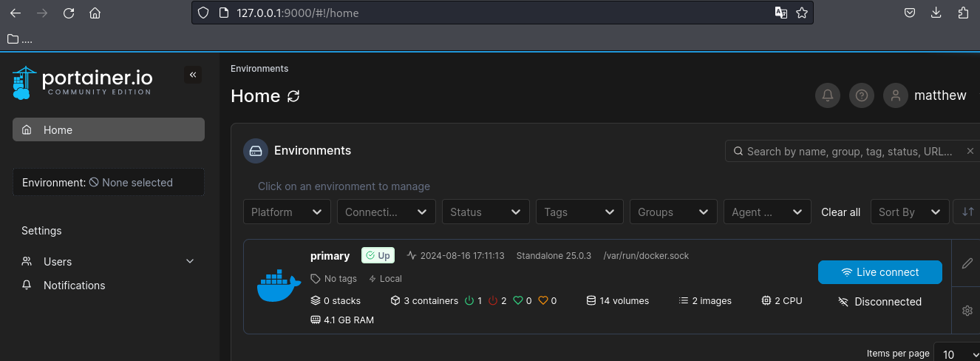Screen dimensions: 980x361
Task: Open the Status filter dropdown
Action: point(486,212)
